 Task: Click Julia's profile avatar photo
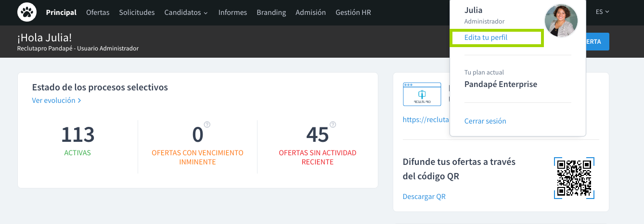coord(561,21)
